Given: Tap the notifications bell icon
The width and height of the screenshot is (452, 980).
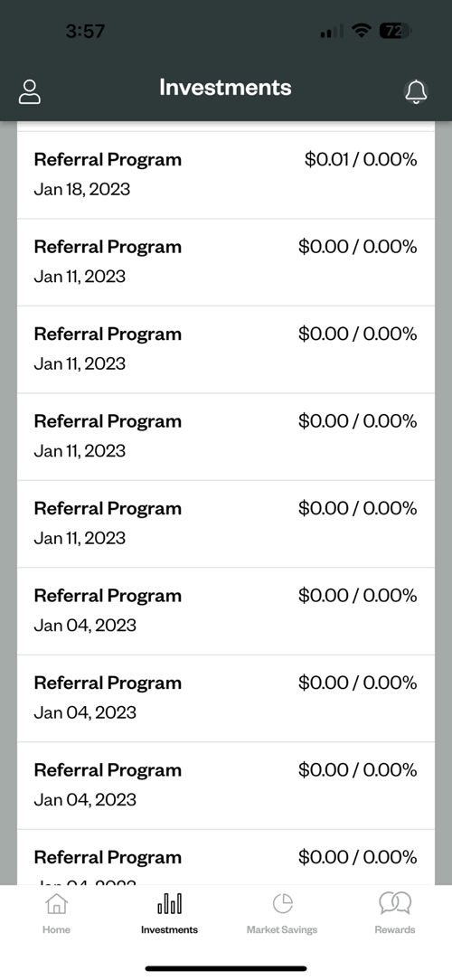Looking at the screenshot, I should (416, 91).
